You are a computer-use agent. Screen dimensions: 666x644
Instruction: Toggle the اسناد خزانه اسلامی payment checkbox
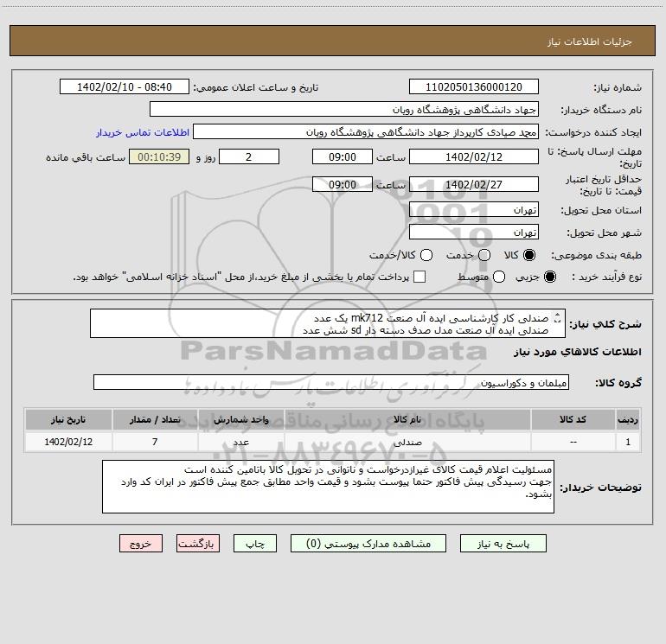tap(419, 277)
